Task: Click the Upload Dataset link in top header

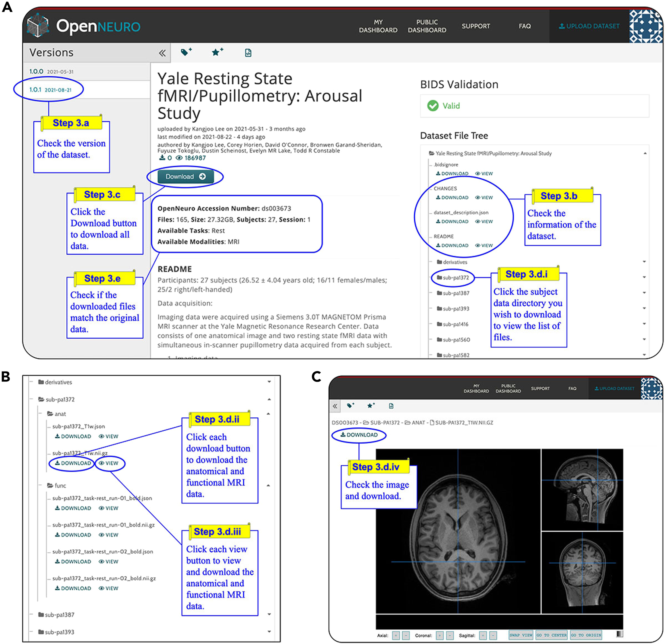Action: pos(589,26)
